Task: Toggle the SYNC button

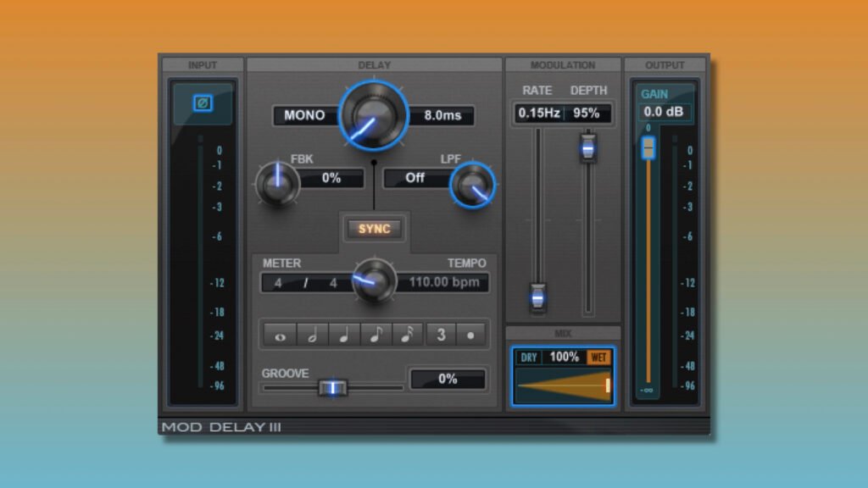Action: 374,229
